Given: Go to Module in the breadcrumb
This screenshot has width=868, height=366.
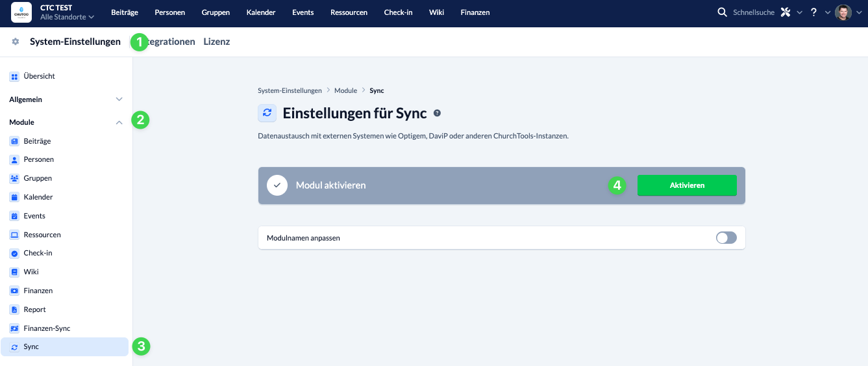Looking at the screenshot, I should pos(345,90).
